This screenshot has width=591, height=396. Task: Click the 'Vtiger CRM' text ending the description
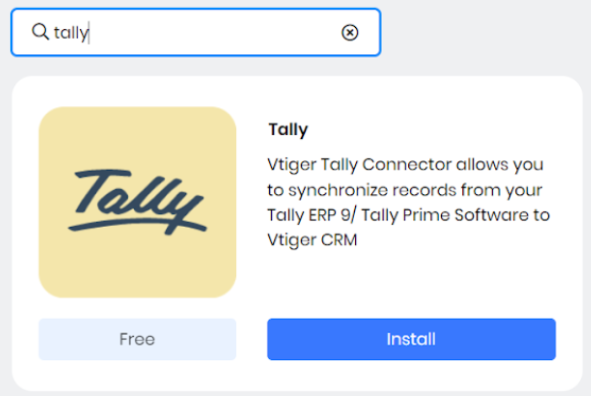(312, 240)
